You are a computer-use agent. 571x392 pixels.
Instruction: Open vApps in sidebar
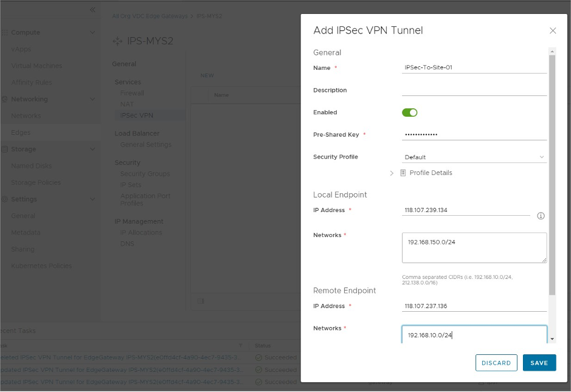point(21,49)
